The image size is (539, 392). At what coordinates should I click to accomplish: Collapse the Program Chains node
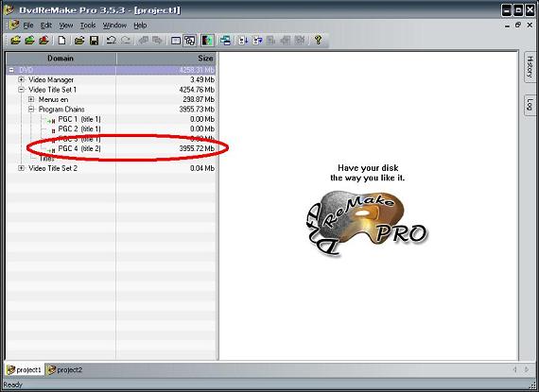pos(31,110)
